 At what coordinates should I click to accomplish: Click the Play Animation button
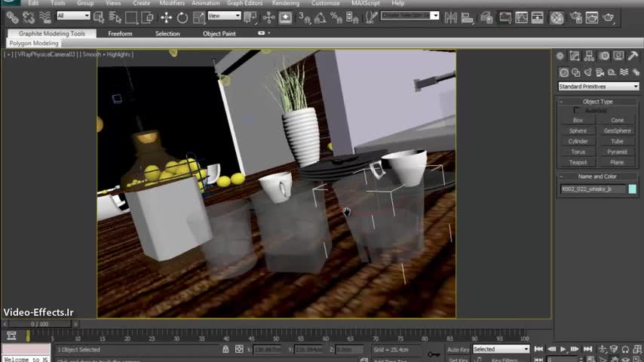[x=563, y=349]
